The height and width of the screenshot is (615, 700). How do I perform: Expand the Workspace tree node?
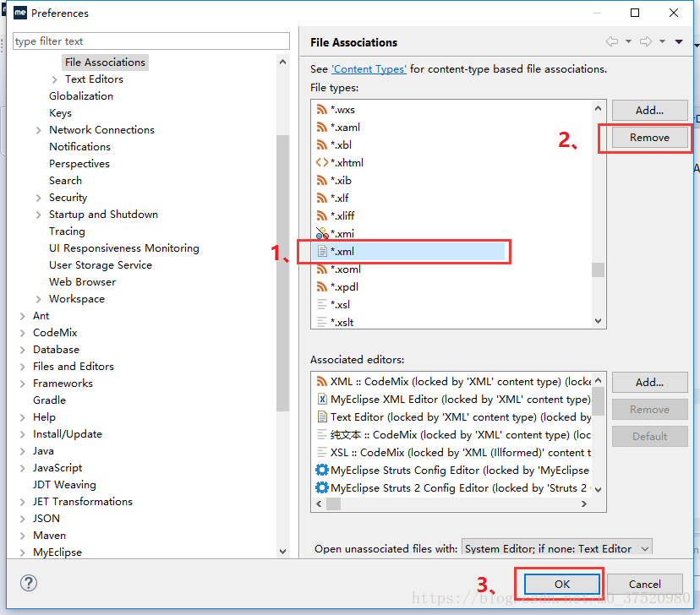(38, 299)
